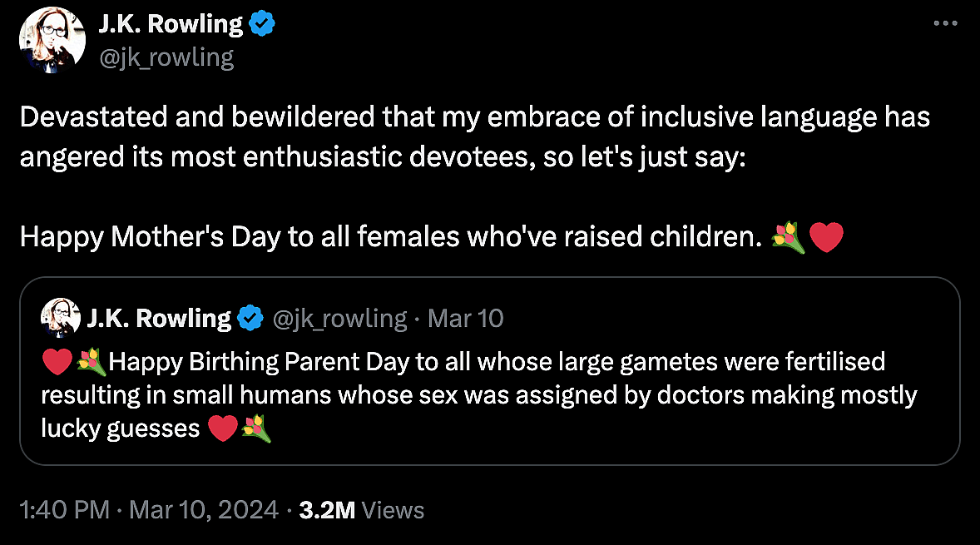Click the quoted tweet's @jk_rowling handle

[341, 318]
